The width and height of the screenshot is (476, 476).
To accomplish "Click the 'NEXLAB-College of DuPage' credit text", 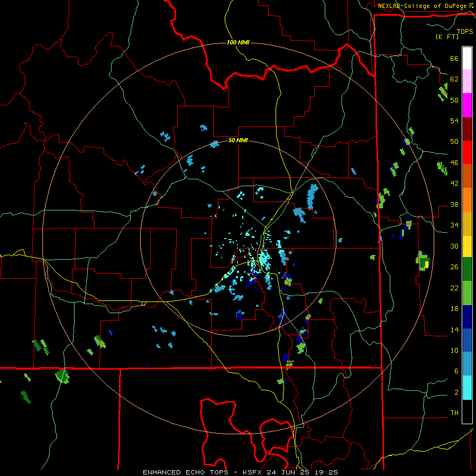I will [x=423, y=6].
